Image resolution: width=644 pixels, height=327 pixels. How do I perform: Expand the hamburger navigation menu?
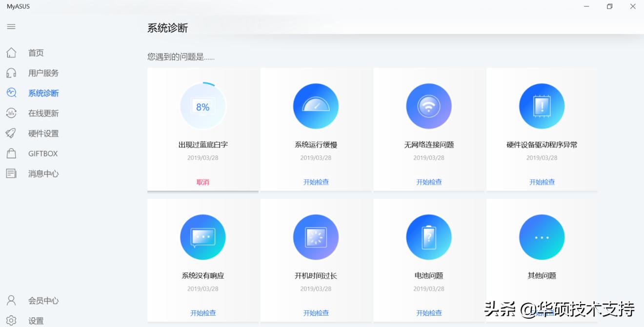click(x=11, y=27)
